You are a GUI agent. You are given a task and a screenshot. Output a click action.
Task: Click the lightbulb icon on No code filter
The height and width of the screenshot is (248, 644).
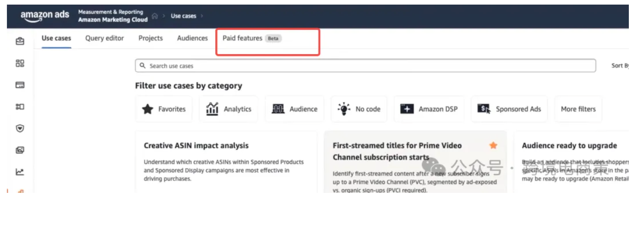(344, 109)
